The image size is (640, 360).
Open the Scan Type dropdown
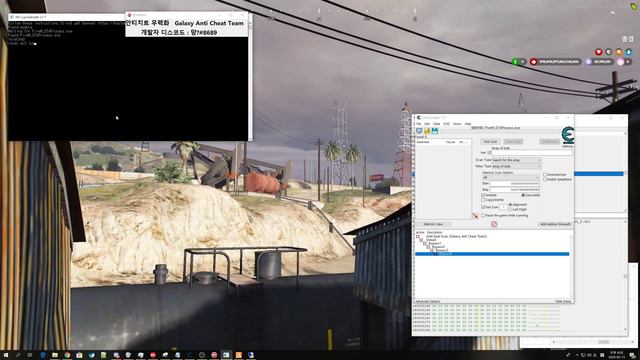[516, 160]
